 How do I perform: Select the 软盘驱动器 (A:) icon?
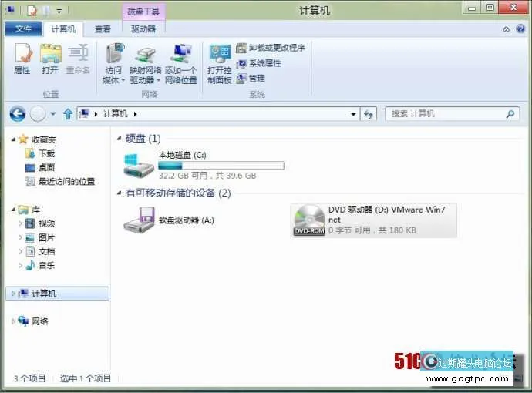[x=139, y=220]
